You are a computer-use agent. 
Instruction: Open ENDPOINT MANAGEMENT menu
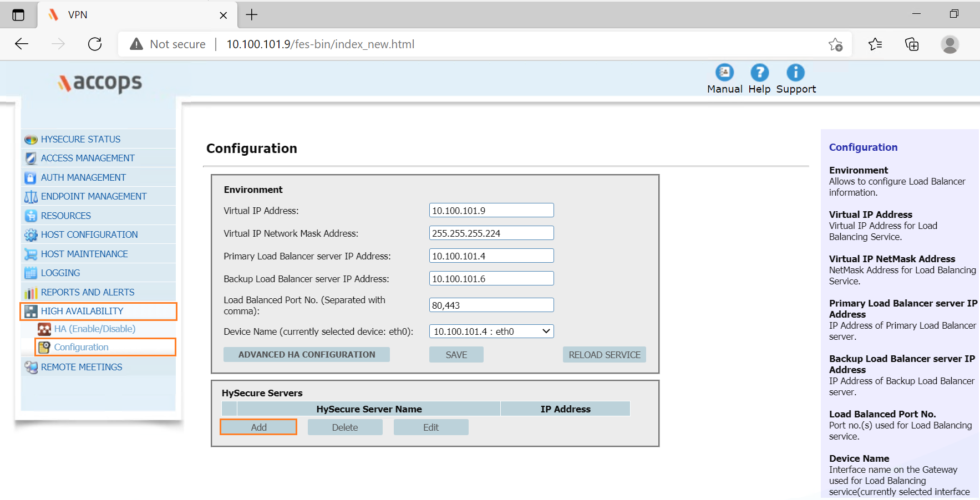[x=94, y=196]
